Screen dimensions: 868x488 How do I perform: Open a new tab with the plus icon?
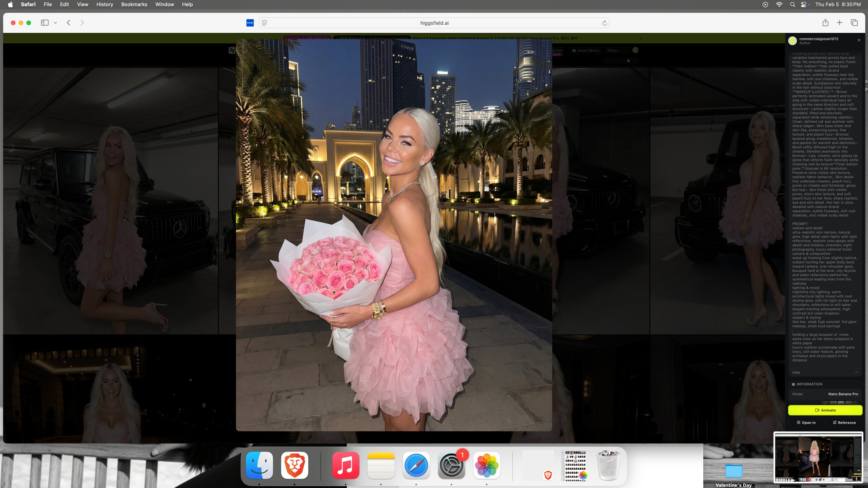[840, 23]
